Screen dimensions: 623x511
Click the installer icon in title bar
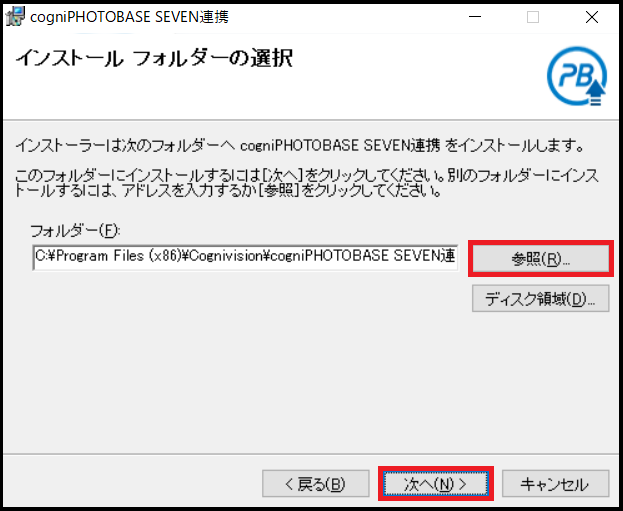tap(15, 17)
